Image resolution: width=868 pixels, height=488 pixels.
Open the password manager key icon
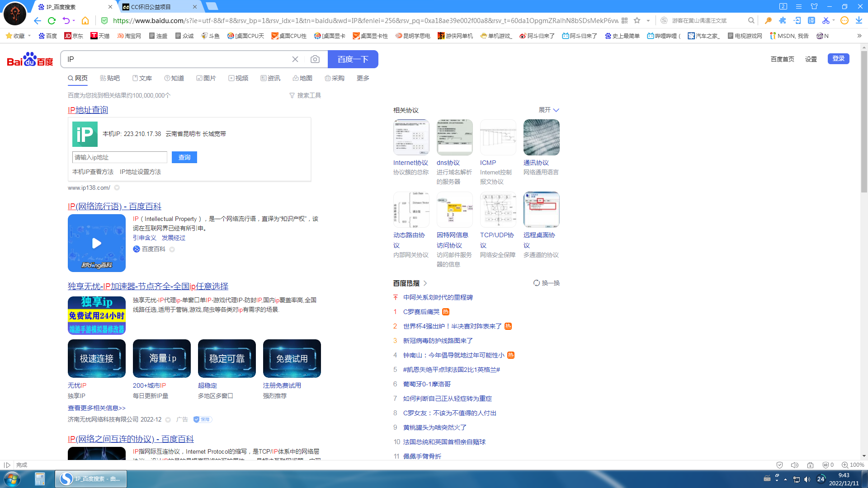pyautogui.click(x=769, y=20)
